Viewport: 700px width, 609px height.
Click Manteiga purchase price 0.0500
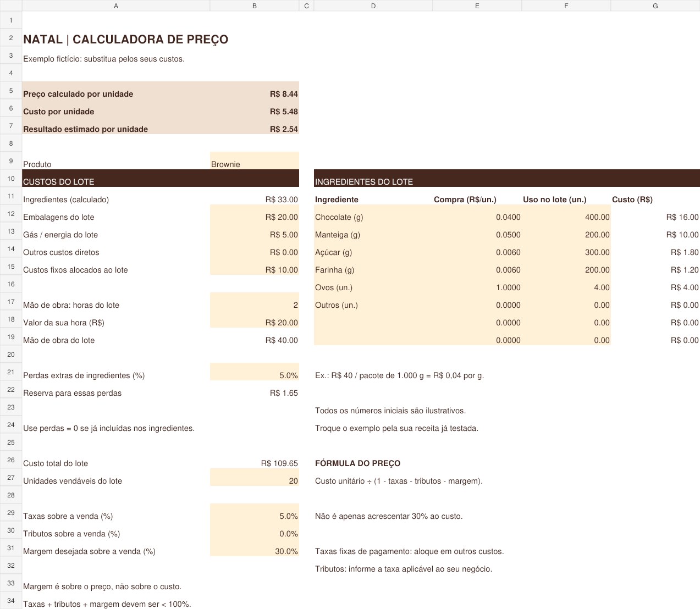(477, 231)
